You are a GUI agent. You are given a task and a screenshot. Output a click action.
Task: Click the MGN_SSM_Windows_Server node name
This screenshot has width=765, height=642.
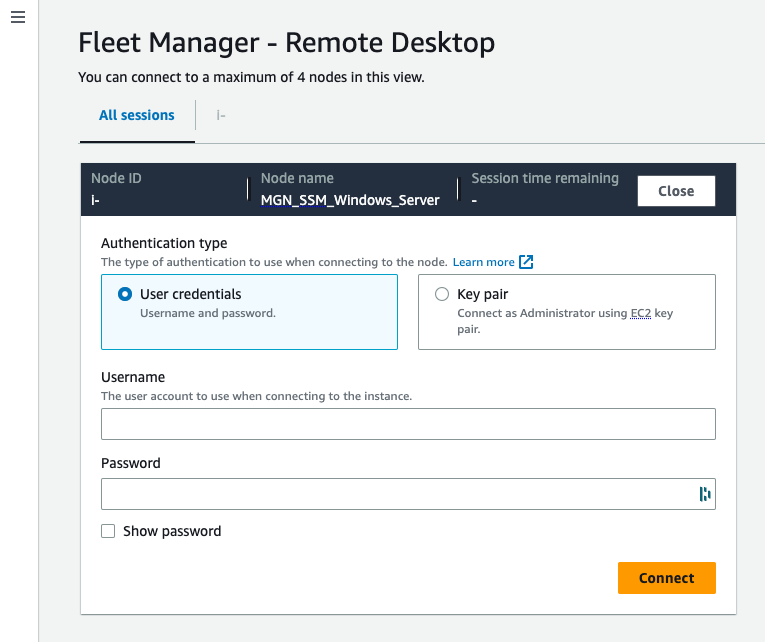[350, 200]
